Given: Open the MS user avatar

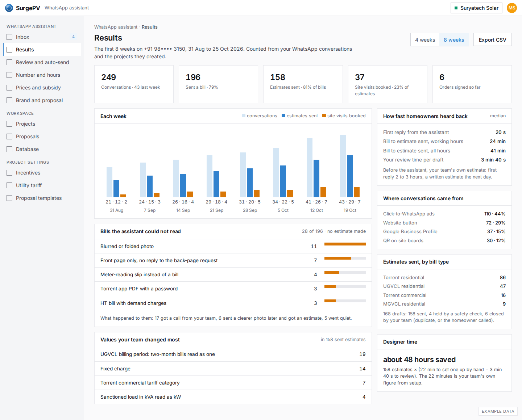Looking at the screenshot, I should click(512, 8).
